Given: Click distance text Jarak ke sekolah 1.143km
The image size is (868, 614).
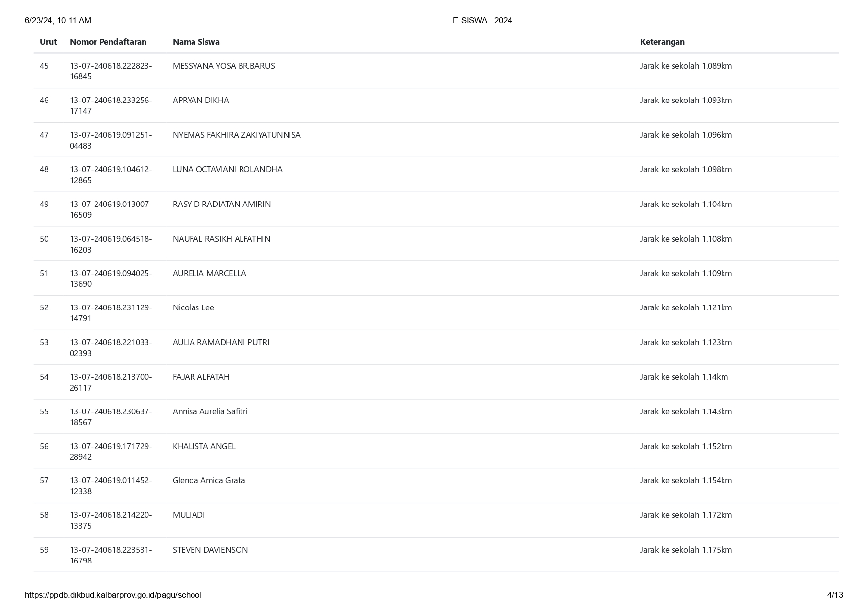Looking at the screenshot, I should [x=686, y=411].
